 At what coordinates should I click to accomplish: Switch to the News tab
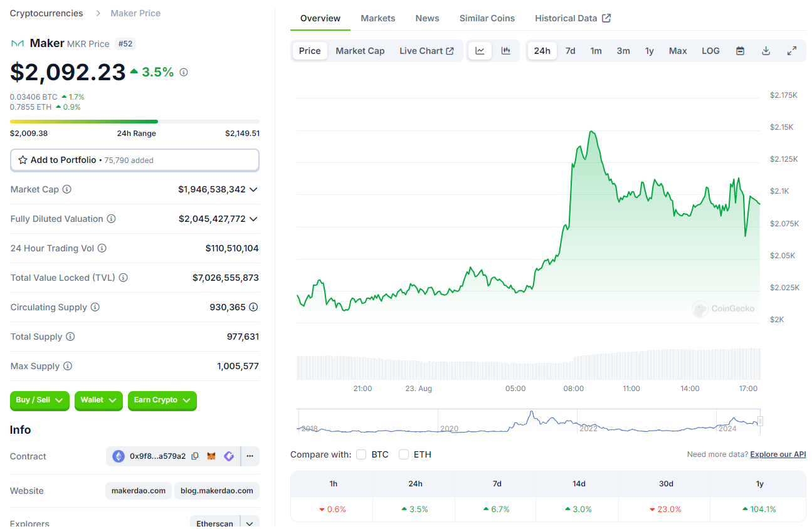coord(427,18)
